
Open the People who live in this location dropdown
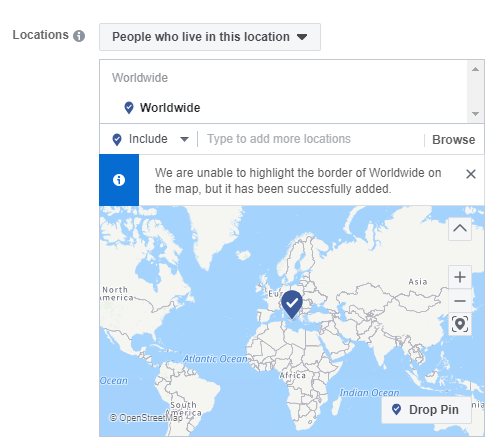[x=210, y=37]
